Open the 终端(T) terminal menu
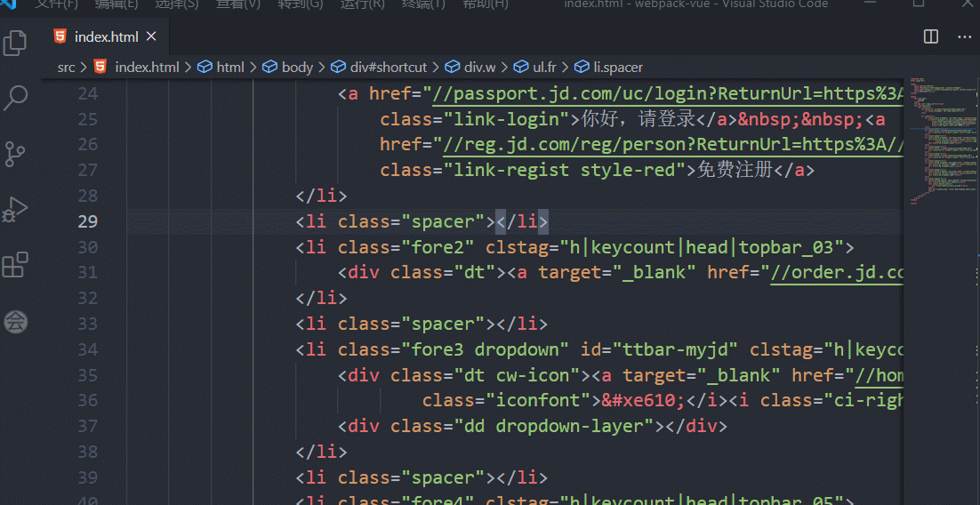 coord(423,4)
